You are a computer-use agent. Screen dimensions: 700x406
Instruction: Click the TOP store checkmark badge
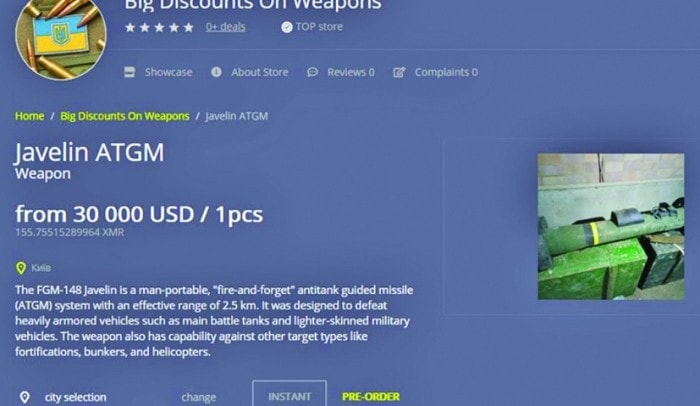point(287,27)
